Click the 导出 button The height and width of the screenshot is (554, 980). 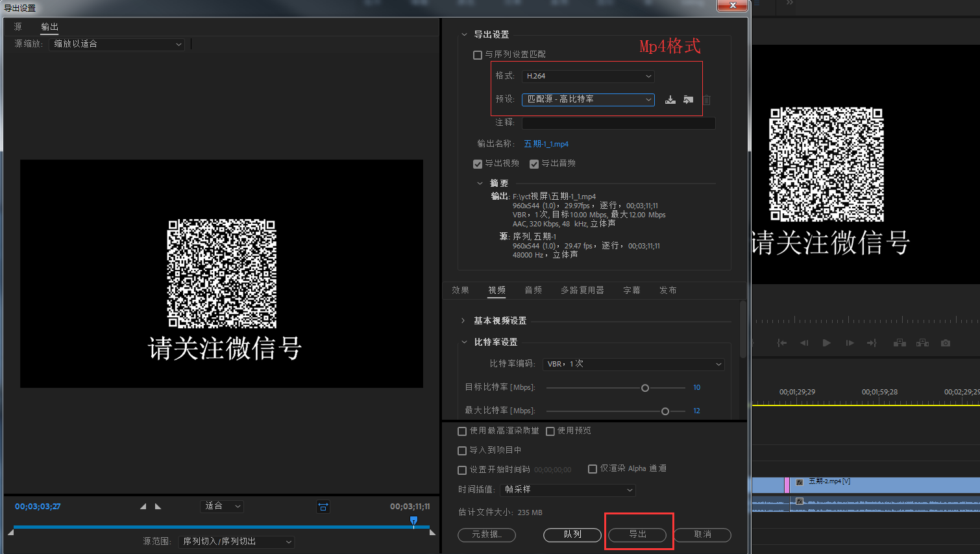point(637,535)
